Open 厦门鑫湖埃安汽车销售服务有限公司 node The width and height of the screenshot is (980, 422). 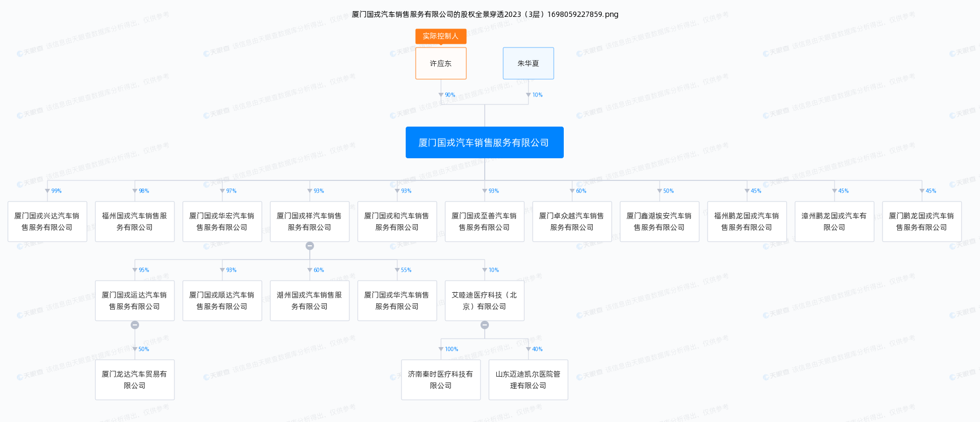[660, 222]
